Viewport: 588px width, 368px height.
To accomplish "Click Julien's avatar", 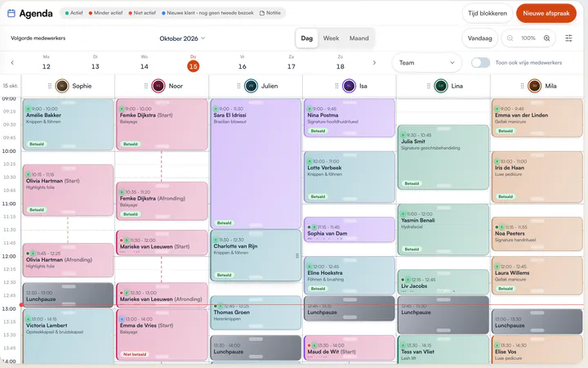I will coord(251,86).
